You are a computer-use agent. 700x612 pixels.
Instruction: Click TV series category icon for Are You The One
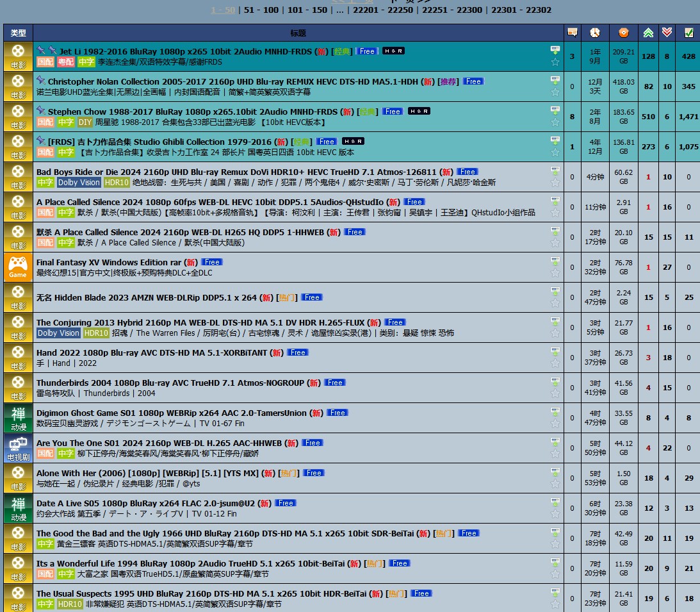point(18,449)
